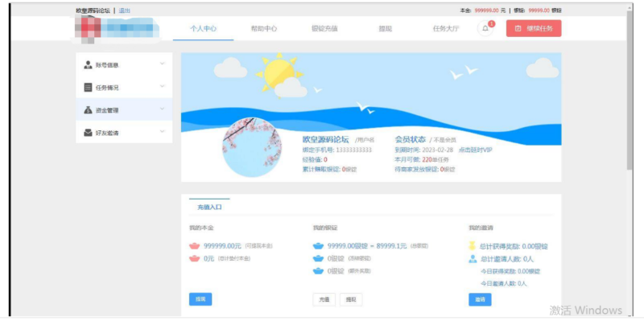Viewport: 644px width, 325px height.
Task: Click the 欧皇源码论坛 name in top bar
Action: click(x=93, y=10)
